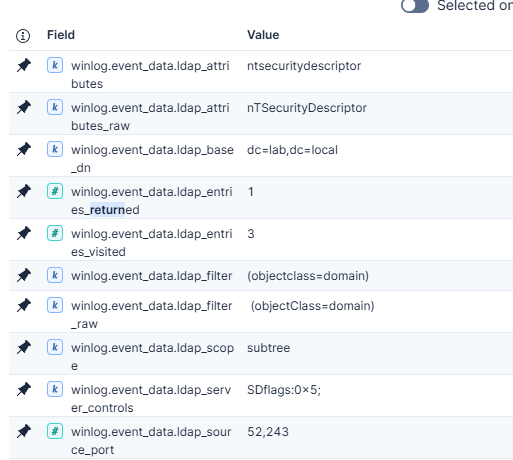The width and height of the screenshot is (513, 460).
Task: Unpin the ldap_filter_raw field row
Action: (24, 305)
